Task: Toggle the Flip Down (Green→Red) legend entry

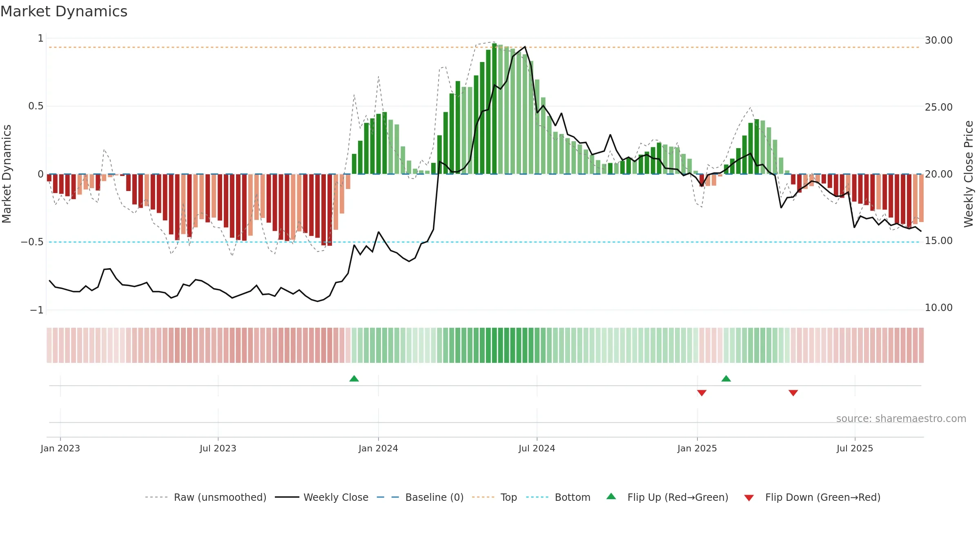Action: (812, 497)
